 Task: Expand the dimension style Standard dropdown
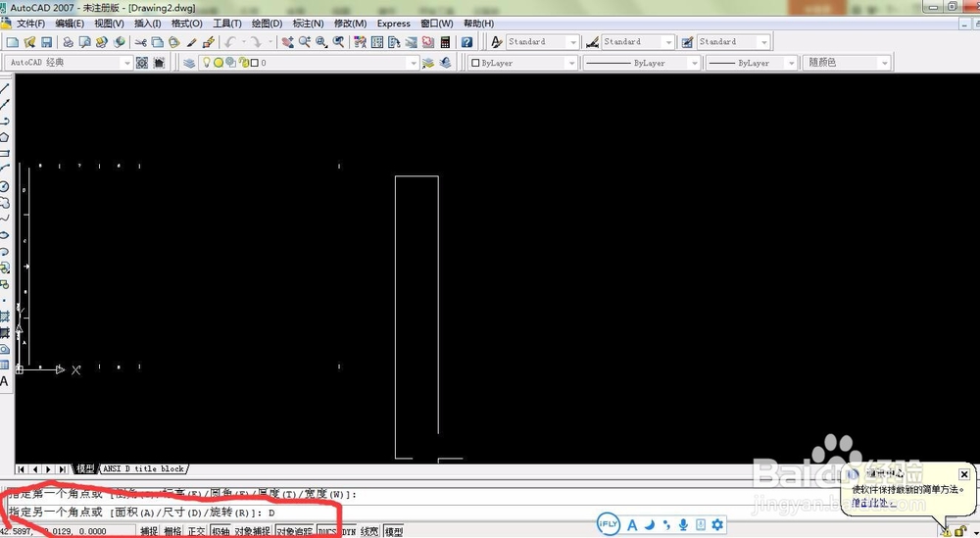pyautogui.click(x=668, y=42)
